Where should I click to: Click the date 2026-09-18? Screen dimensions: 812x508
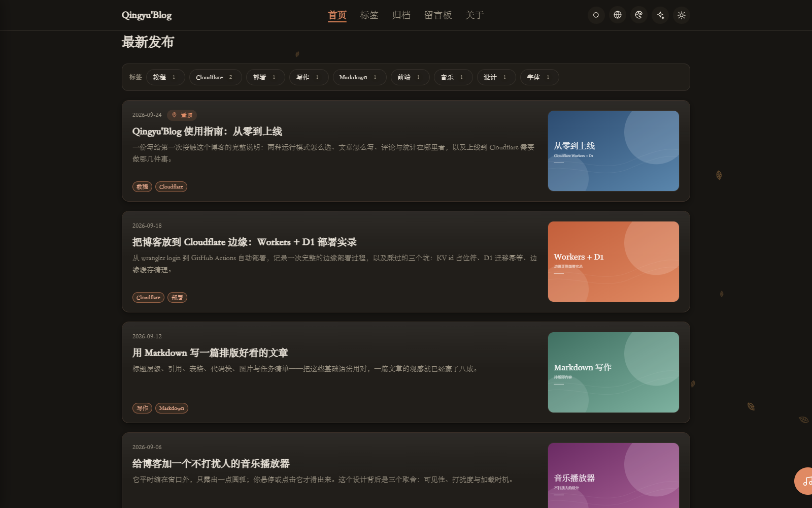click(x=147, y=226)
